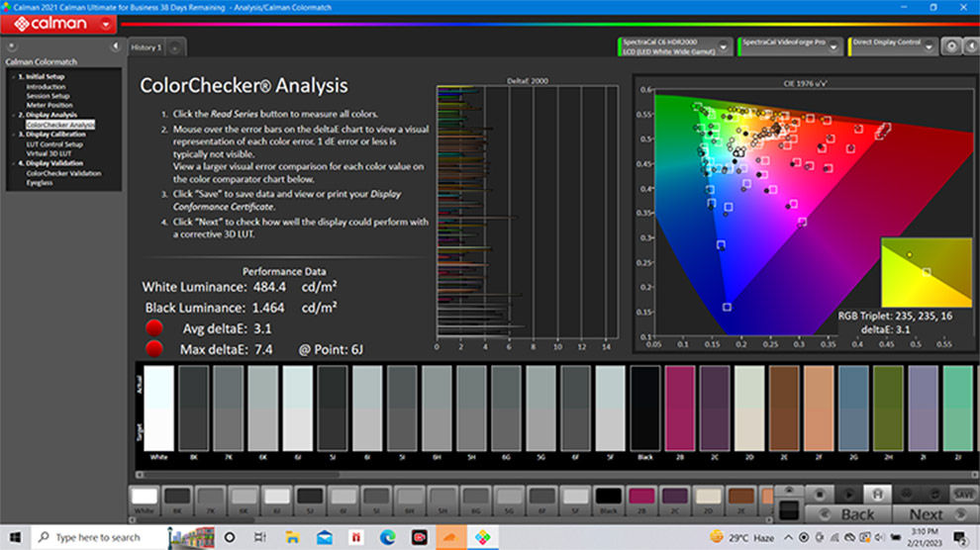Click the Type here to search box
The image size is (980, 550).
(x=123, y=537)
